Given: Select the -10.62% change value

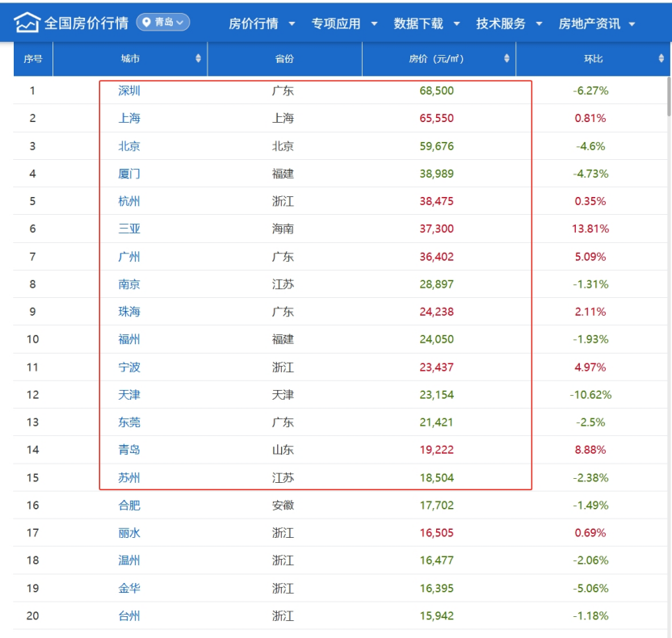Looking at the screenshot, I should point(590,395).
